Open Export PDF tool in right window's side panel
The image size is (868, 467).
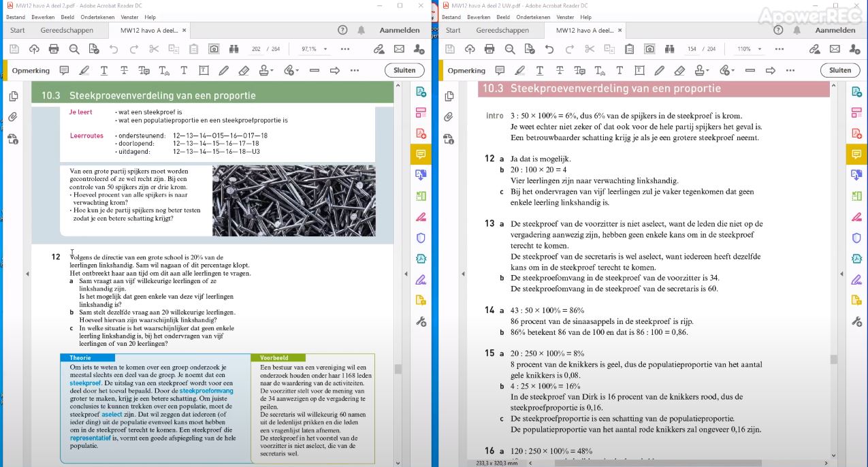pos(856,91)
